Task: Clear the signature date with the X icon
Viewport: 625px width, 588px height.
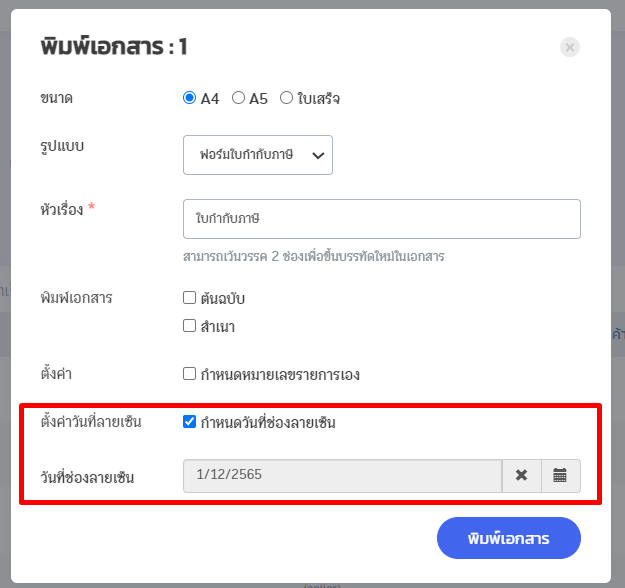Action: [x=521, y=476]
